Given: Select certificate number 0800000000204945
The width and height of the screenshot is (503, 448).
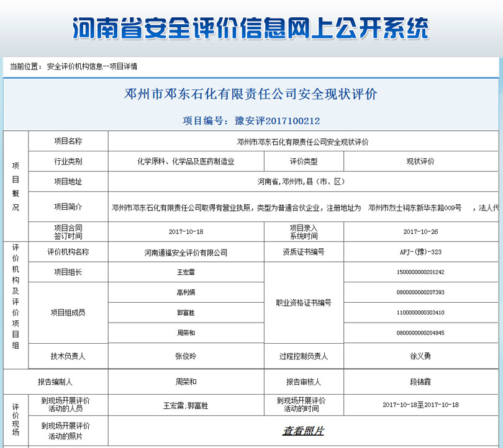Looking at the screenshot, I should click(420, 333).
